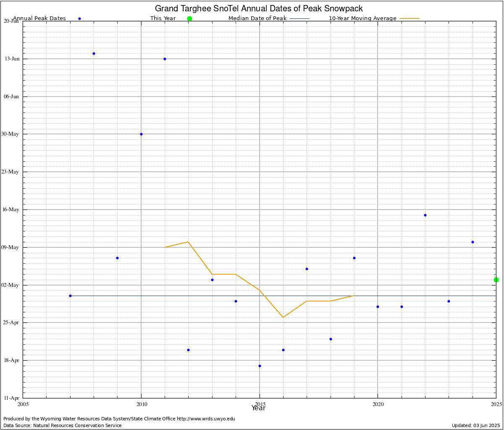Click the 10-Year Moving Average legend label

pos(362,18)
